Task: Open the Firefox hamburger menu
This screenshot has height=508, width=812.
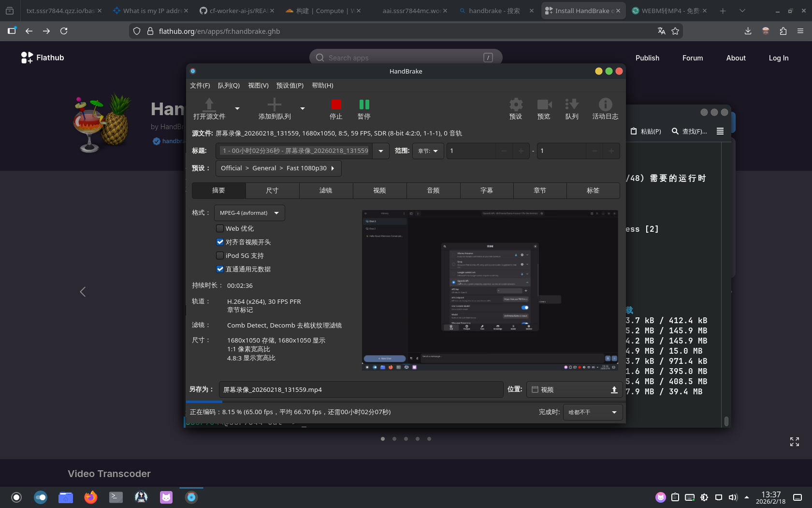Action: click(x=800, y=31)
